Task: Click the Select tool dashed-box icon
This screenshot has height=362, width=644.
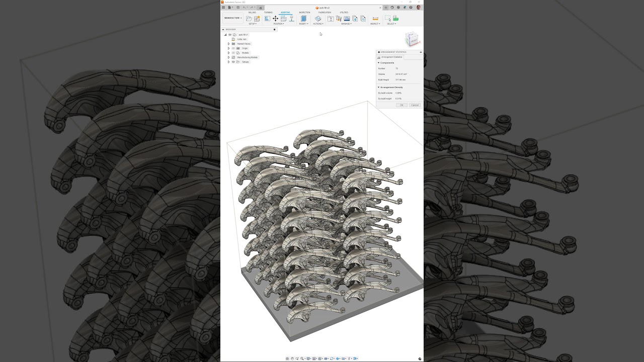Action: 387,18
